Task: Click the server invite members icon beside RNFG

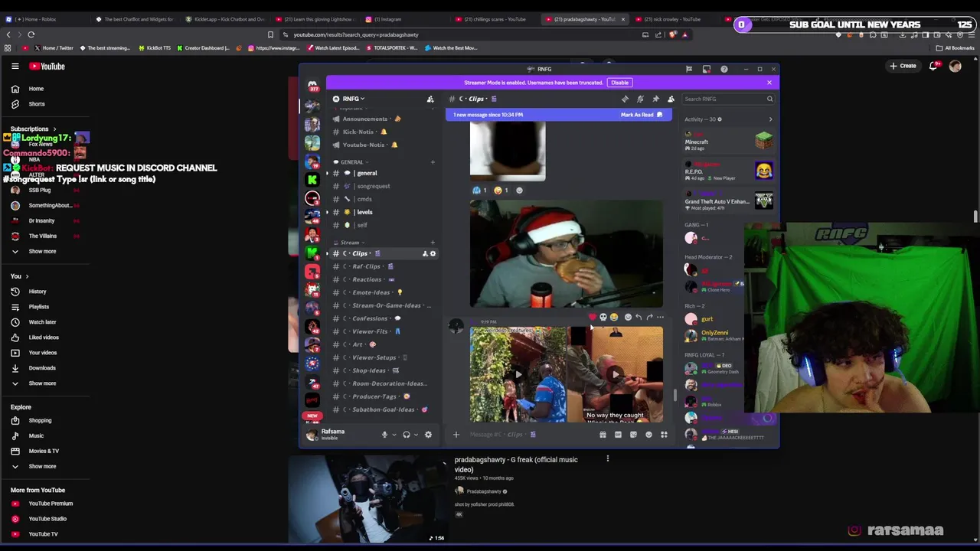Action: coord(430,99)
